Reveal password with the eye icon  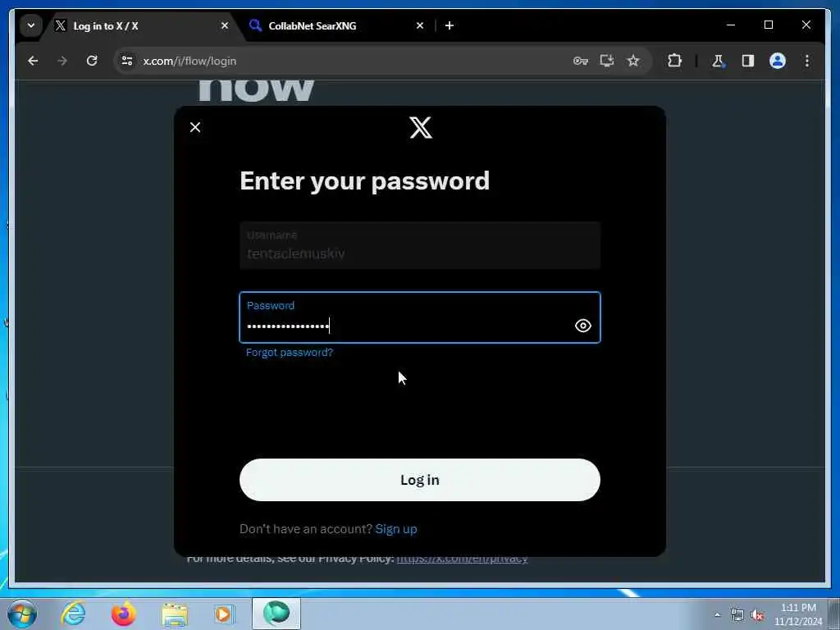583,326
